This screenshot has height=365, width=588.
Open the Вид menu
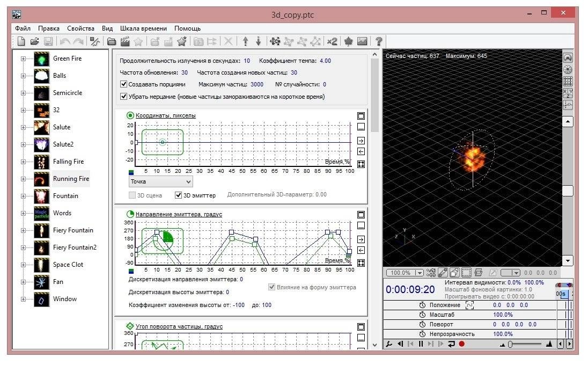[107, 28]
